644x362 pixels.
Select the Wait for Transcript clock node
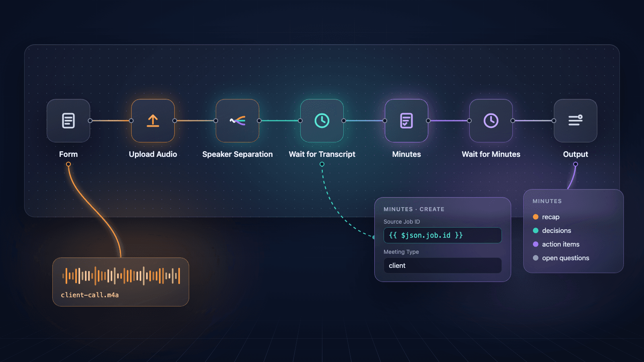tap(322, 121)
